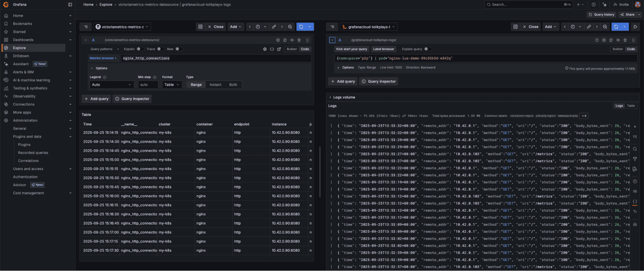Open the Share options dropdown arrow
Image resolution: width=644 pixels, height=271 pixels.
(x=639, y=15)
